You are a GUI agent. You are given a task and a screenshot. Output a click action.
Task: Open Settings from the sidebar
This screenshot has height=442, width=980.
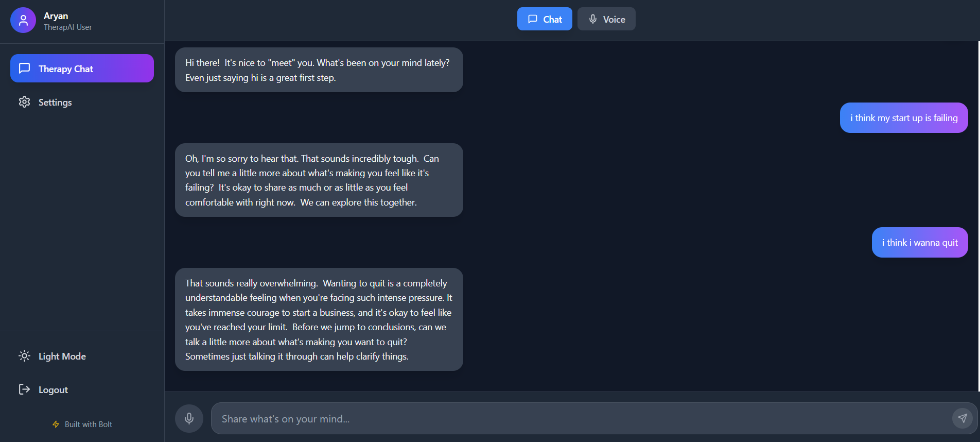pos(55,102)
